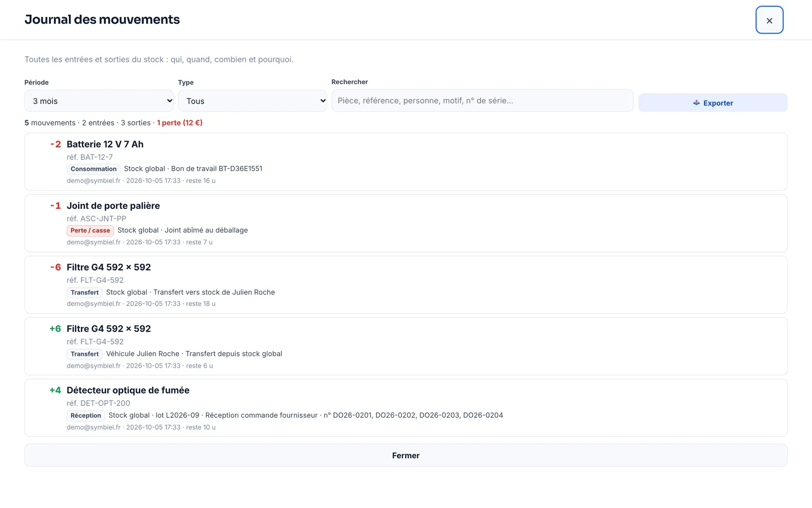Click the Réception tag
The width and height of the screenshot is (812, 508).
coord(86,415)
